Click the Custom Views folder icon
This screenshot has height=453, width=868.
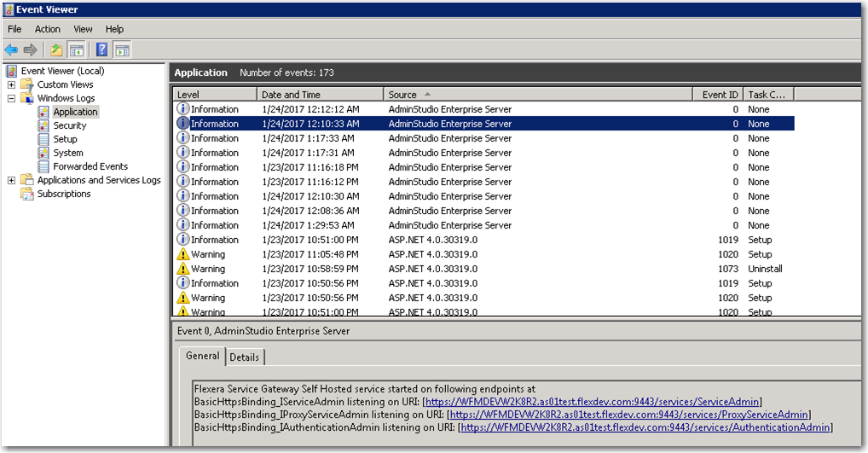[x=27, y=84]
